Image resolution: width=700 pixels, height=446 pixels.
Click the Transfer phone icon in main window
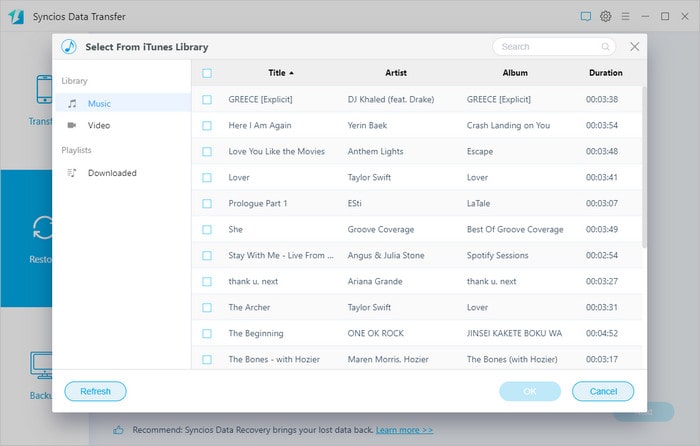coord(45,89)
